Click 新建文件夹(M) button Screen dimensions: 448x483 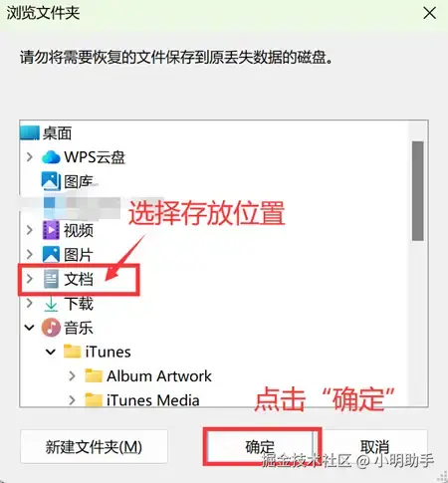pyautogui.click(x=94, y=446)
